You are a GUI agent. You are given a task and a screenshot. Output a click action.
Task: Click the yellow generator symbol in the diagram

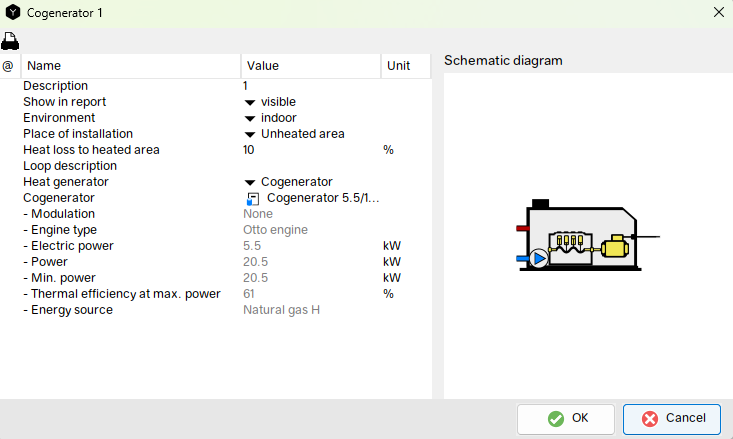click(613, 248)
